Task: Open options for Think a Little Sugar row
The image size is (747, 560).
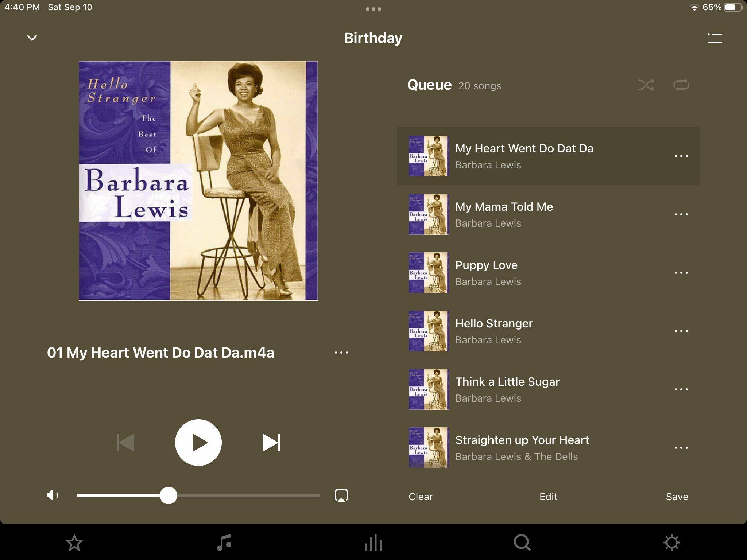Action: (x=681, y=389)
